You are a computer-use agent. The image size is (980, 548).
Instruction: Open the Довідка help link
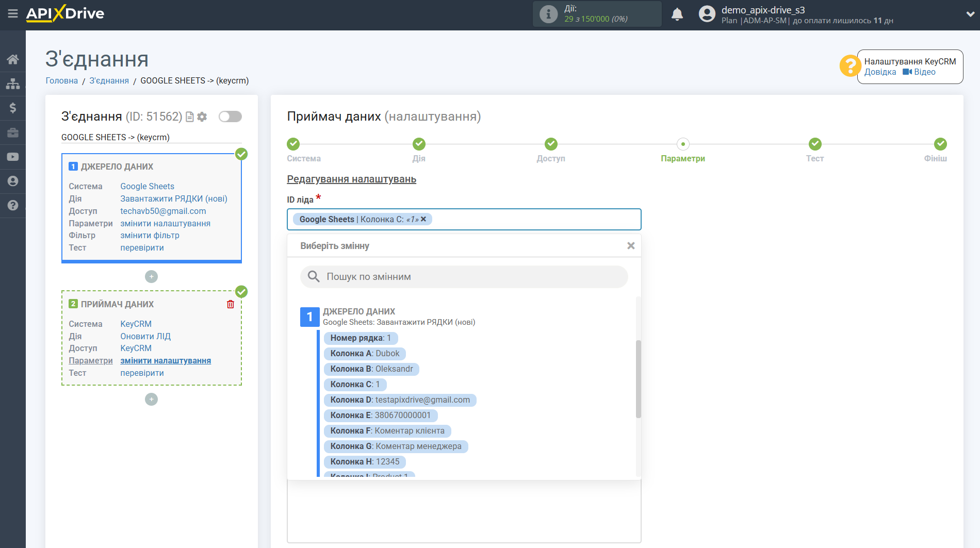pos(880,72)
